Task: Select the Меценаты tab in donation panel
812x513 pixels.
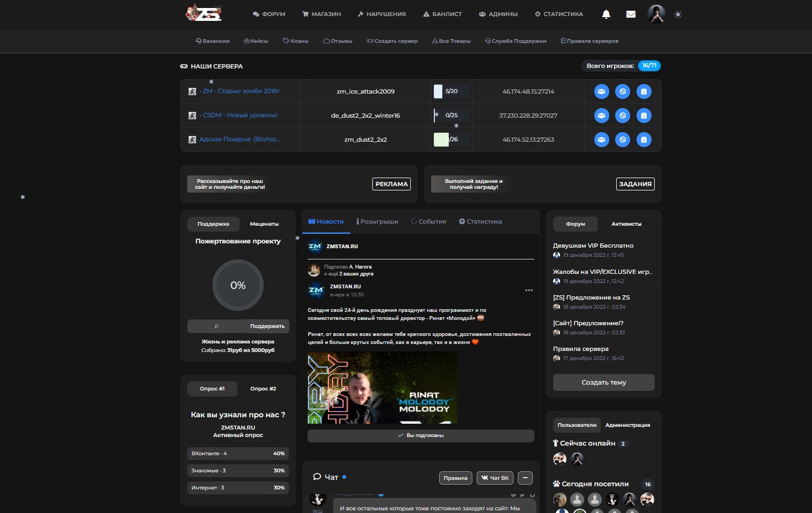Action: (264, 224)
